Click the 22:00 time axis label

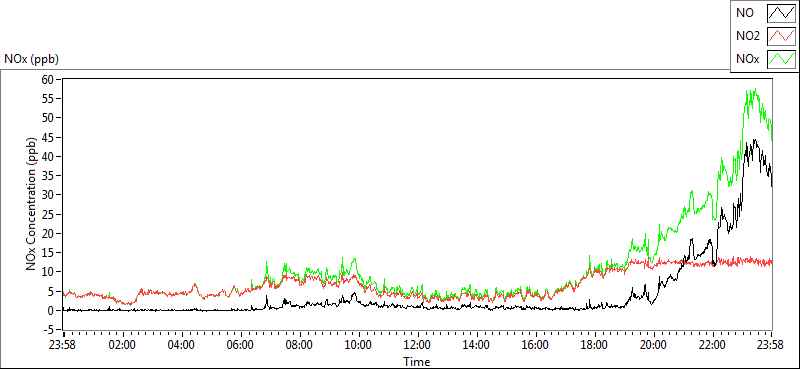pos(713,344)
